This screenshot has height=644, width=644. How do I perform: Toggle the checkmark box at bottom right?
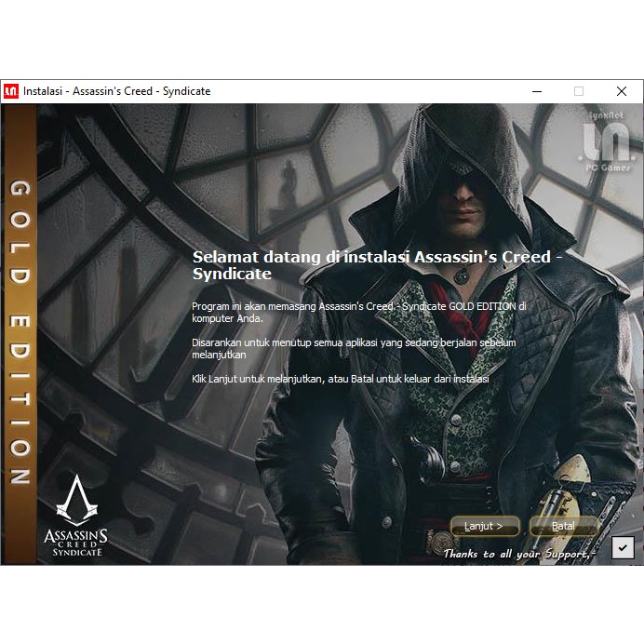623,547
